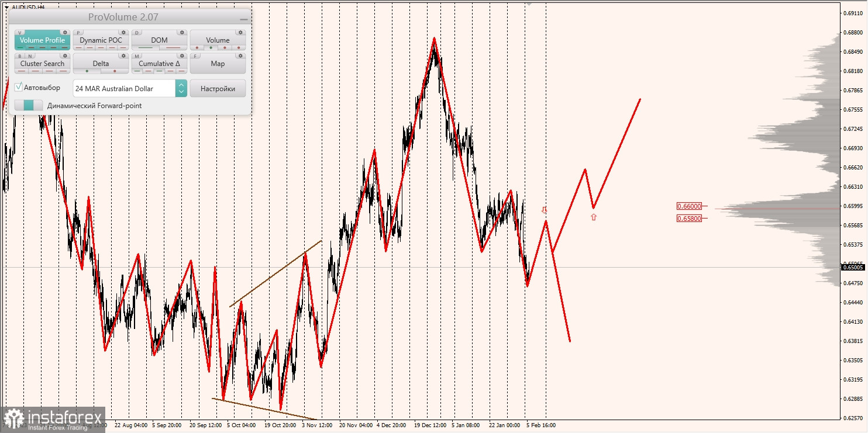The width and height of the screenshot is (868, 433).
Task: Open Настройки settings button
Action: [218, 88]
